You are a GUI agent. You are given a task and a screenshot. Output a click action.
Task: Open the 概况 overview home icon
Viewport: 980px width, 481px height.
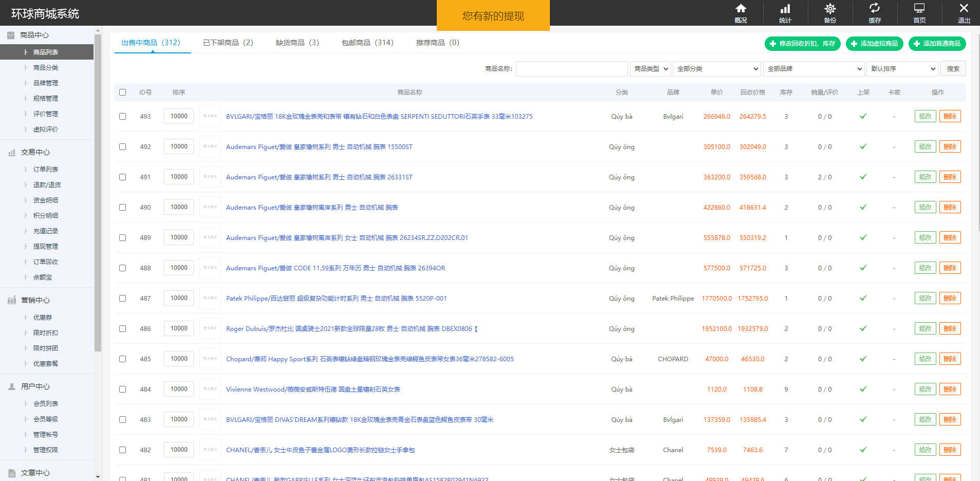pyautogui.click(x=741, y=8)
